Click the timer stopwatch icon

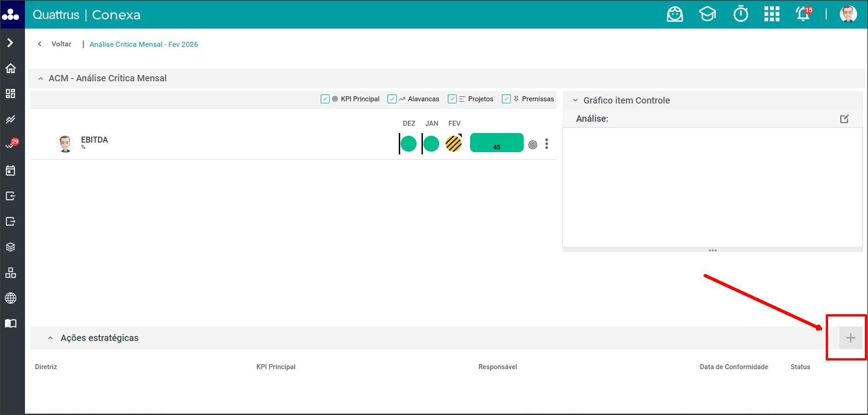click(x=741, y=15)
